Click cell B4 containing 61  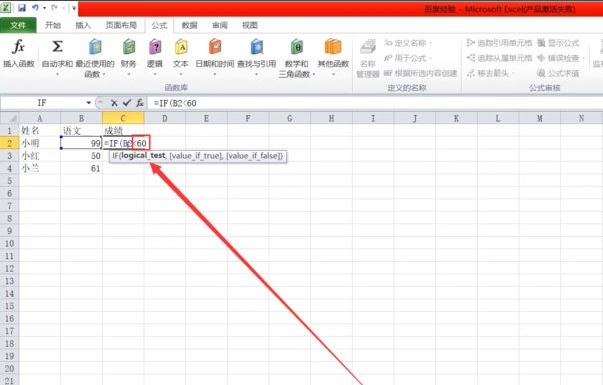[x=81, y=168]
